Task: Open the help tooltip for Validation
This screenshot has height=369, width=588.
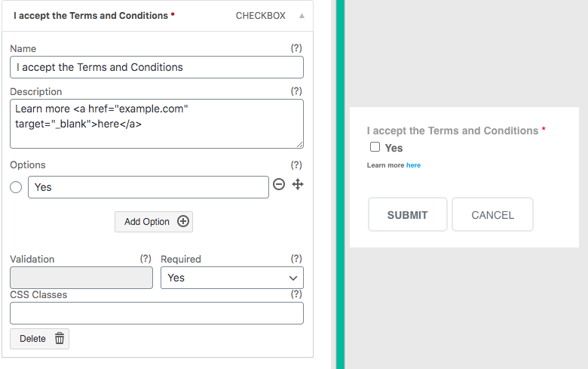Action: (145, 259)
